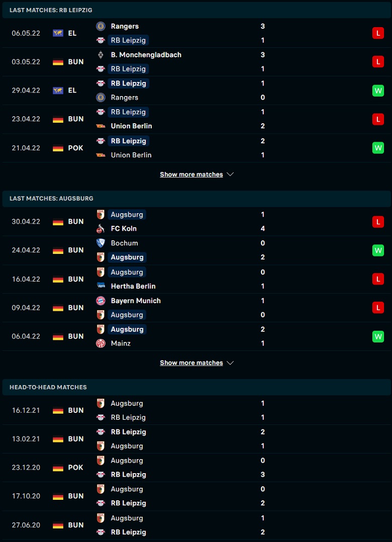392x542 pixels.
Task: Open the 16.12.21 Augsburg vs RB Leipzig head-to-head match
Action: 196,410
